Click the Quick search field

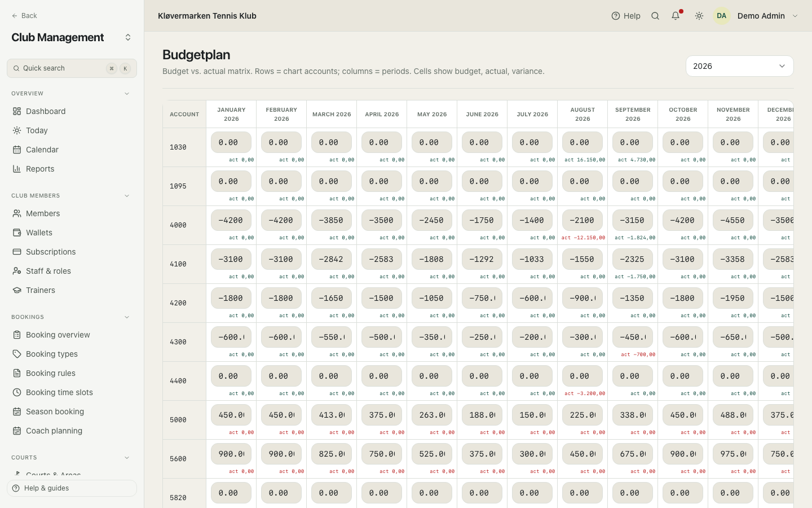[x=72, y=68]
